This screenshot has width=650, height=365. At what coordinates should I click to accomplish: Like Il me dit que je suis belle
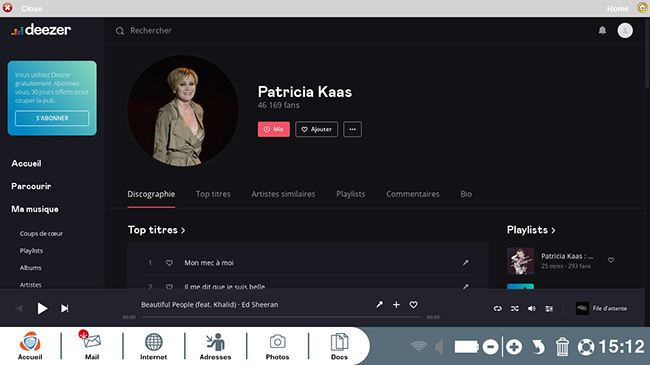tap(169, 286)
